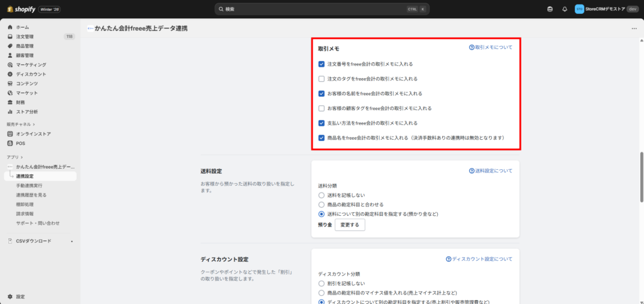Click the StoreCRM store avatar
Image resolution: width=644 pixels, height=304 pixels.
[x=579, y=9]
